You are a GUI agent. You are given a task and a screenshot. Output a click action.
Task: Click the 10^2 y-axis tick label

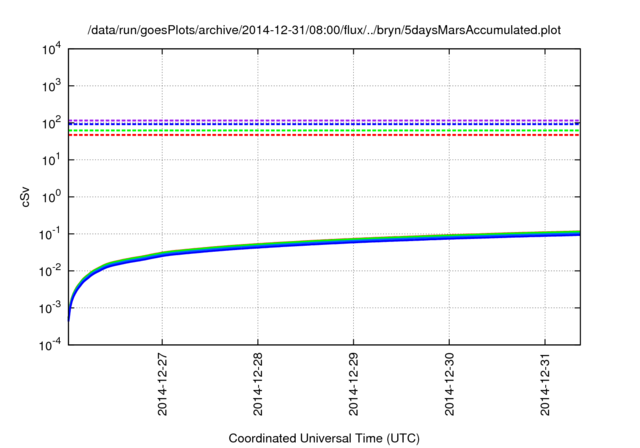(x=51, y=123)
